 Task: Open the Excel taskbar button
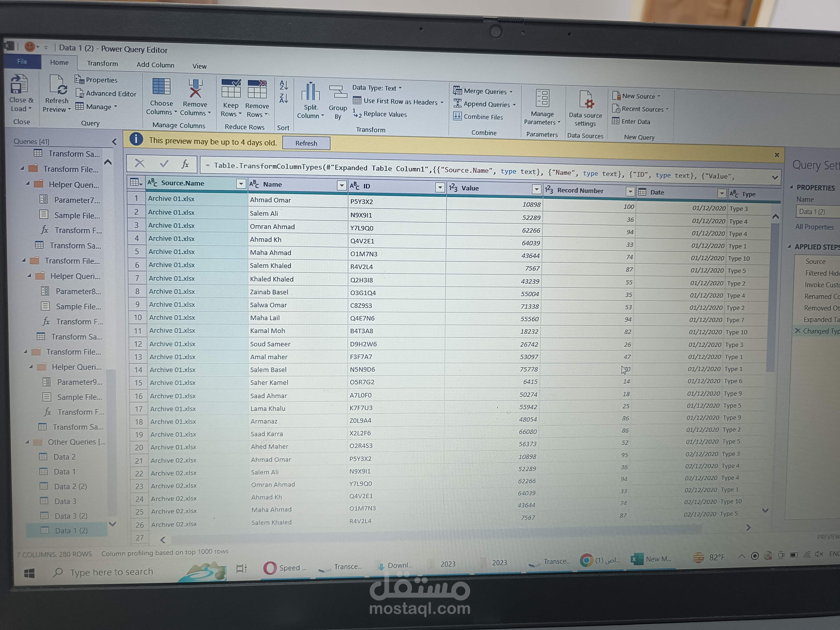click(x=651, y=559)
